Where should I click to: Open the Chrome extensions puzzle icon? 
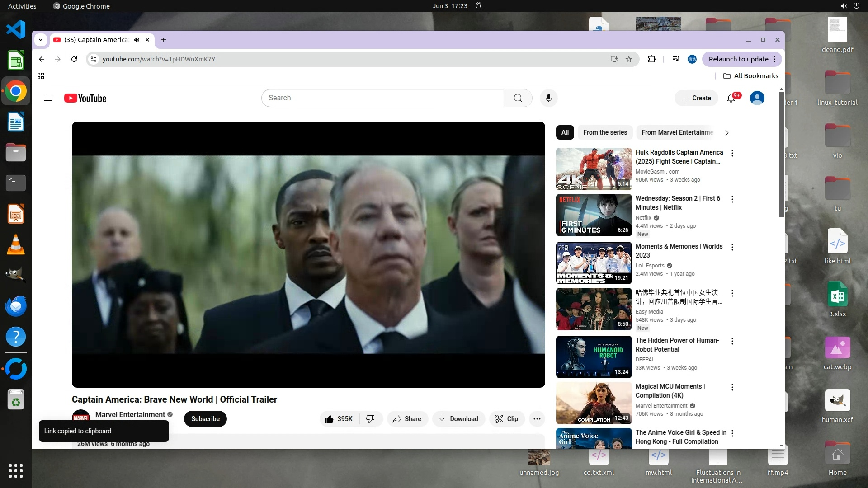(651, 59)
